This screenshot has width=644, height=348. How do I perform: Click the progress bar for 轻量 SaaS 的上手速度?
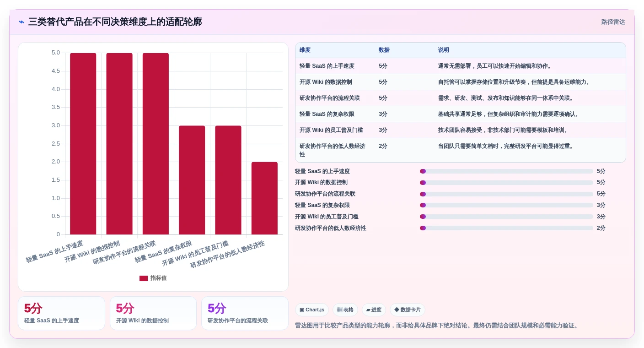click(x=506, y=171)
